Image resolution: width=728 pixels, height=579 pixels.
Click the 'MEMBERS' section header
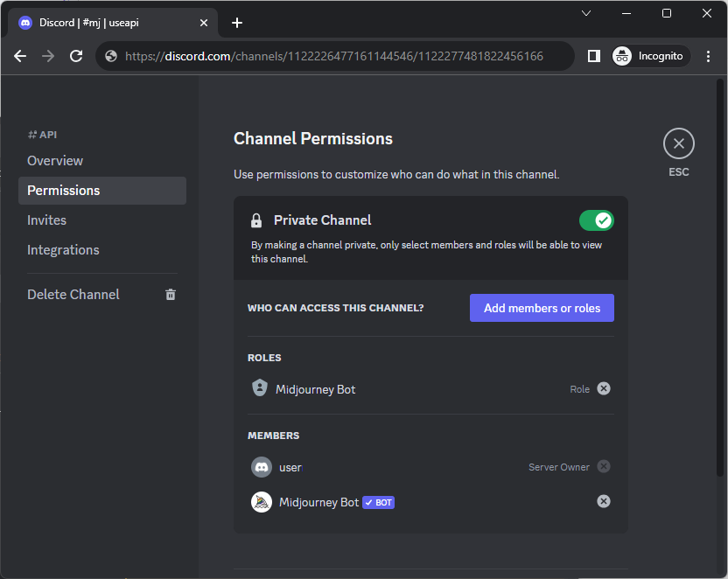[273, 436]
